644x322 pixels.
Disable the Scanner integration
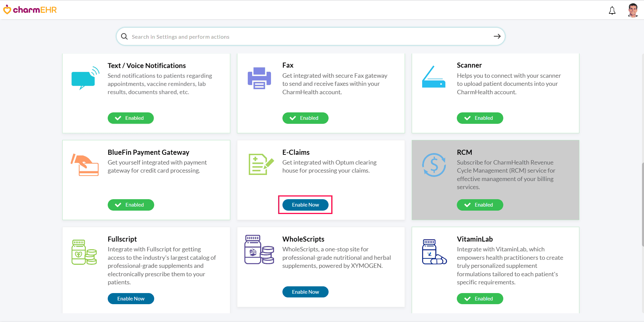click(x=480, y=118)
